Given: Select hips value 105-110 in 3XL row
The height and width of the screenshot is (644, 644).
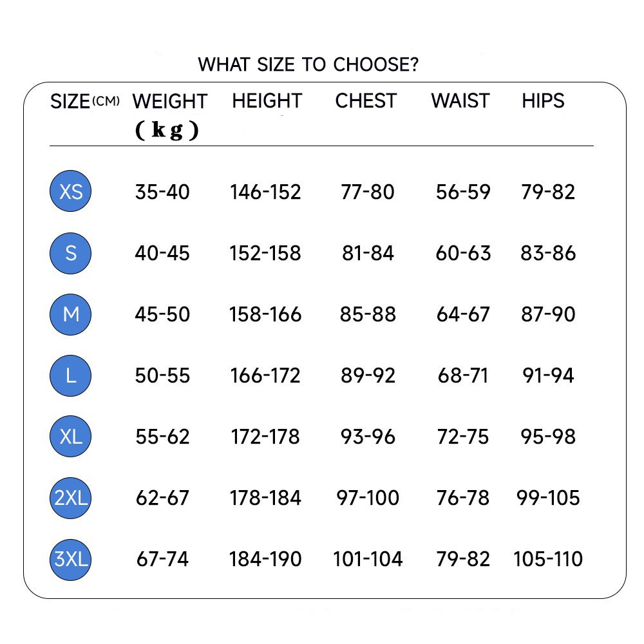Looking at the screenshot, I should [x=548, y=559].
